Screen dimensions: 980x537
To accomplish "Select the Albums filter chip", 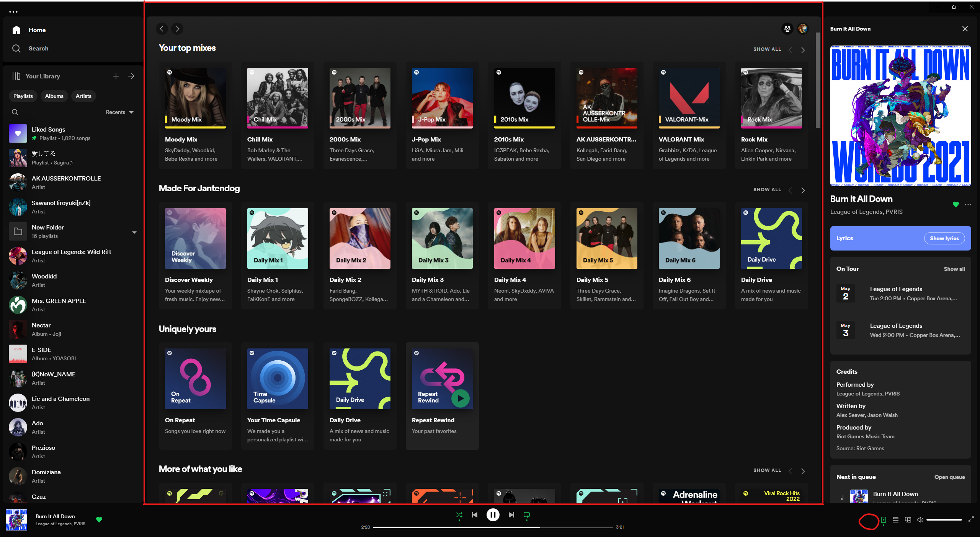I will coord(54,96).
